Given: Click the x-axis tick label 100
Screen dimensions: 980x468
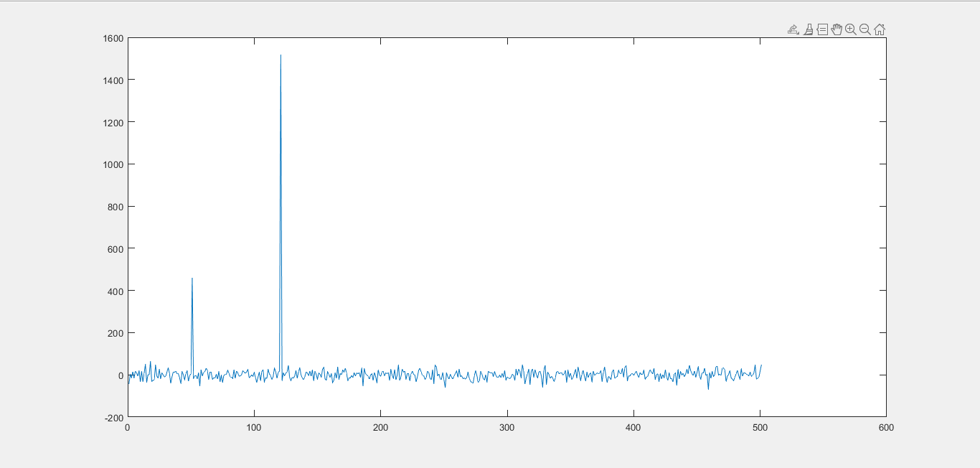Looking at the screenshot, I should point(254,427).
